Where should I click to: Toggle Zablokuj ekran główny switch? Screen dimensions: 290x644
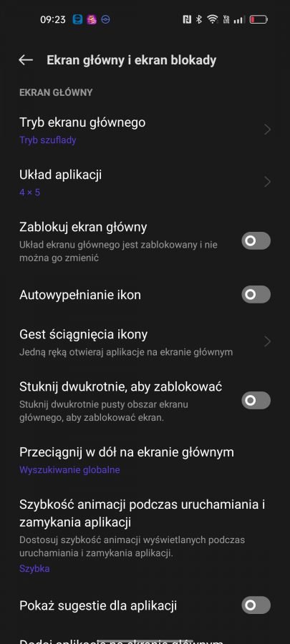256,240
